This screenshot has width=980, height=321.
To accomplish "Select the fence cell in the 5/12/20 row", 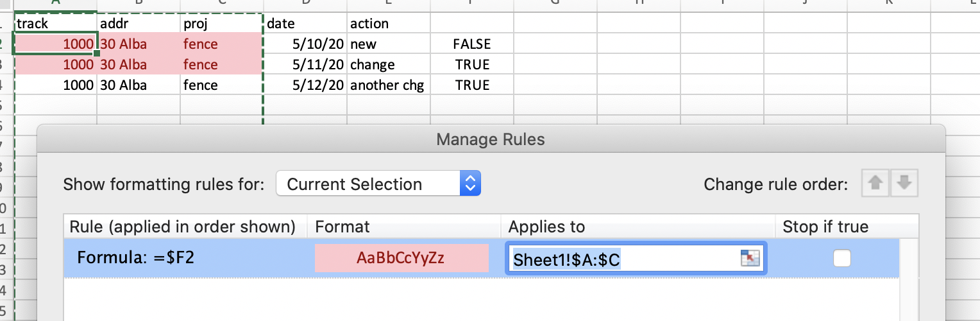I will click(x=222, y=85).
